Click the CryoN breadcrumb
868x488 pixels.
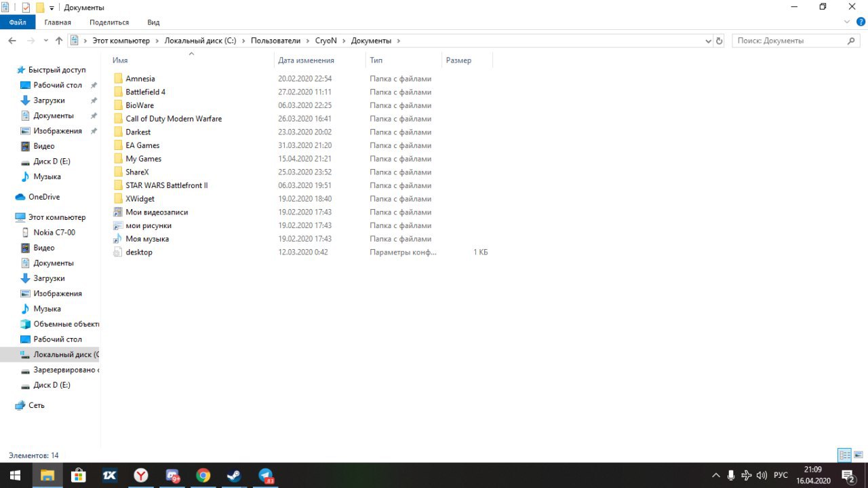(x=326, y=41)
